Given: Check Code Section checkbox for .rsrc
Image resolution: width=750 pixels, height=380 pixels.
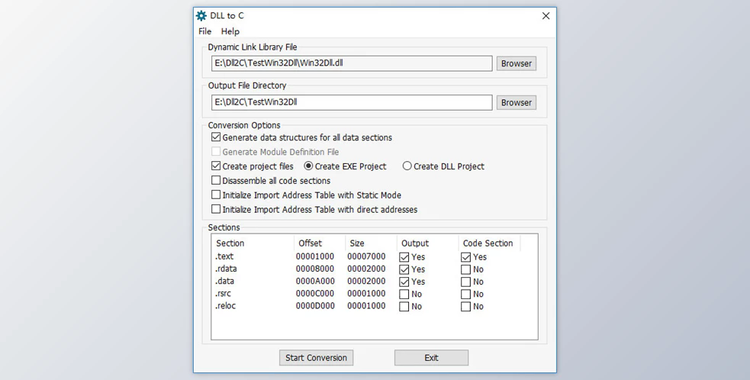Looking at the screenshot, I should [466, 294].
